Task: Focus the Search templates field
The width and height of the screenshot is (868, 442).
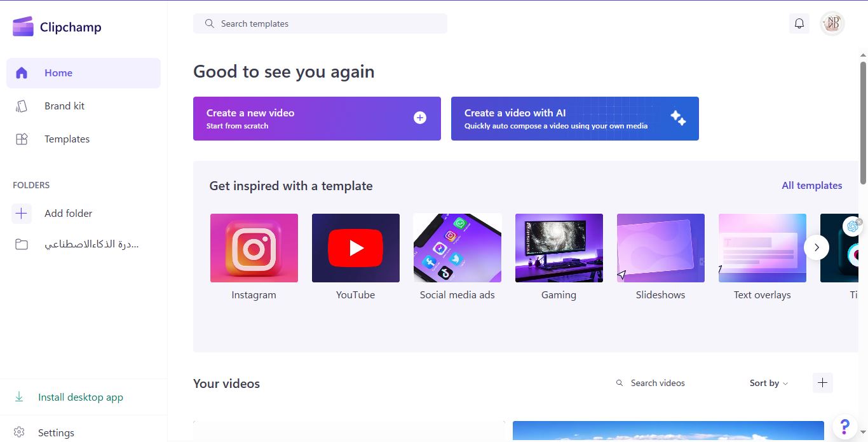Action: pyautogui.click(x=320, y=24)
